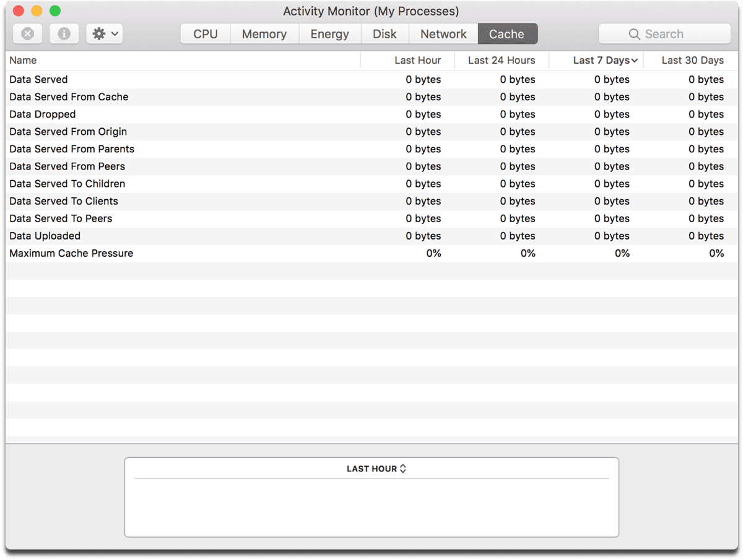Go to the Network tab
This screenshot has height=560, width=743.
tap(443, 34)
